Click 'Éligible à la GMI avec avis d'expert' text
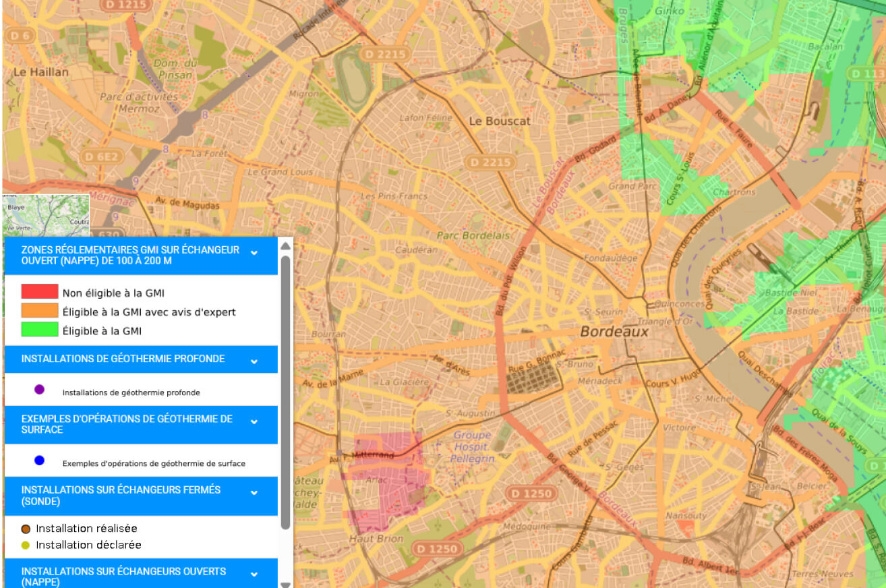 tap(149, 312)
